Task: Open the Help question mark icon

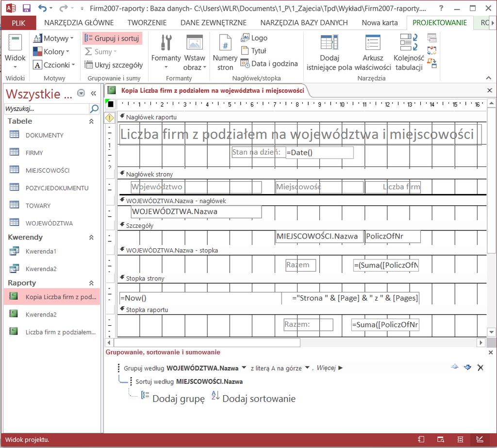Action: pyautogui.click(x=441, y=8)
